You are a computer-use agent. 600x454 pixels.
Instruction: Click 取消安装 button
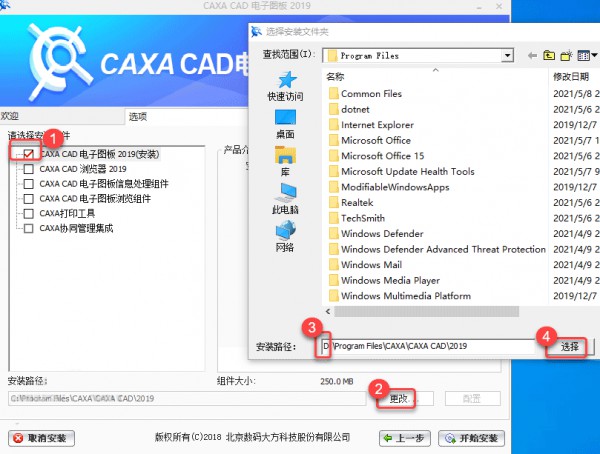(41, 438)
